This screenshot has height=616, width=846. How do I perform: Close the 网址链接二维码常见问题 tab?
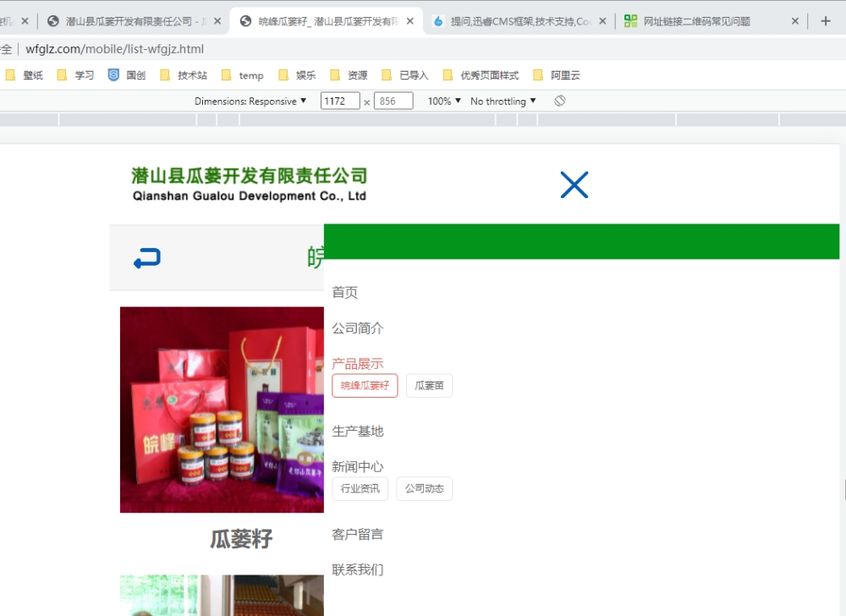click(794, 21)
